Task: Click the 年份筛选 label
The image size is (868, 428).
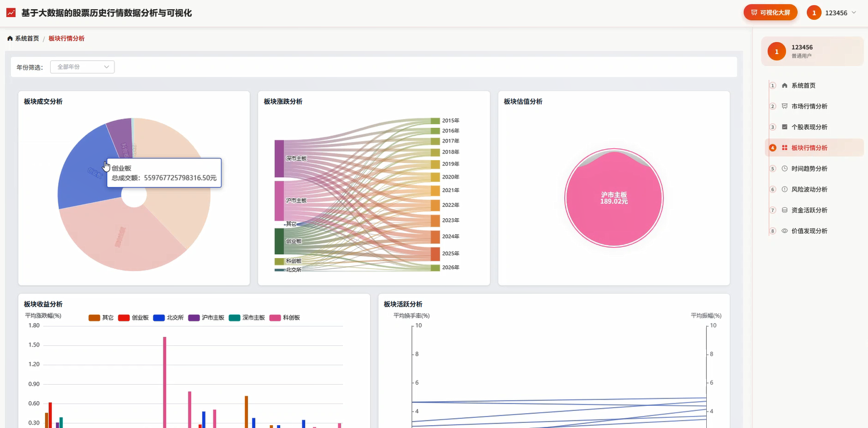Action: 30,67
